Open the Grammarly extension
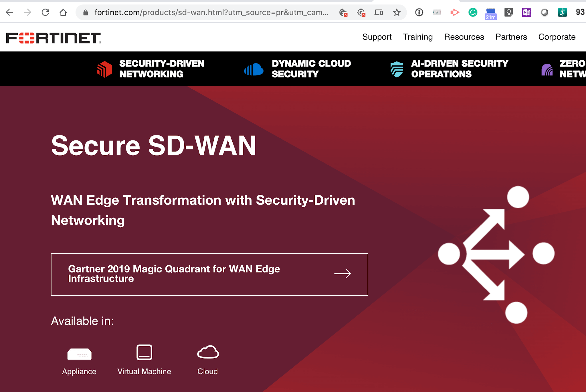Image resolution: width=586 pixels, height=392 pixels. pyautogui.click(x=473, y=12)
